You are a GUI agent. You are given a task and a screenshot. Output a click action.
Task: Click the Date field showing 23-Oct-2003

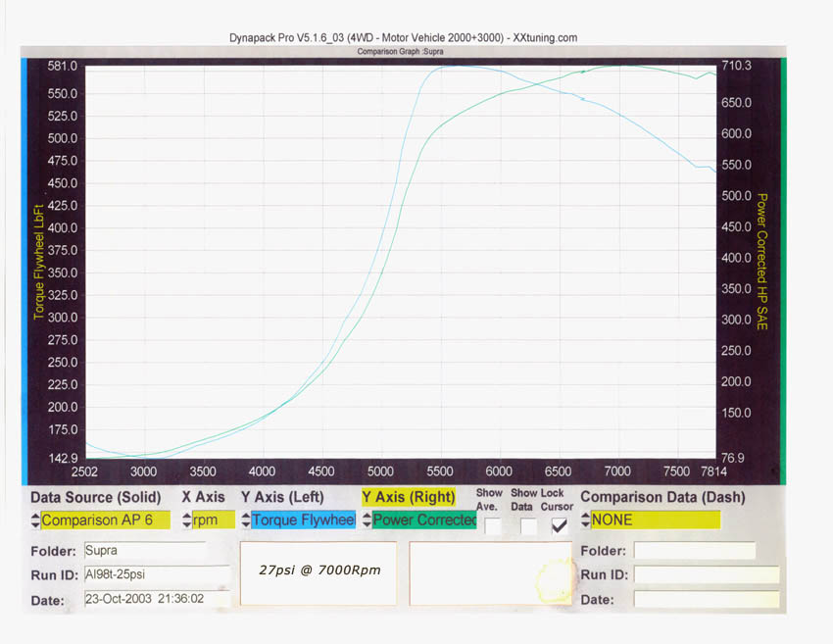pyautogui.click(x=157, y=599)
